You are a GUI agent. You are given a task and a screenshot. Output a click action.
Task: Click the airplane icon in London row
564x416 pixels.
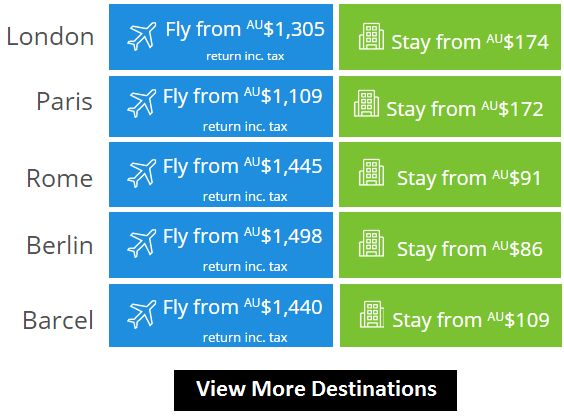tap(142, 36)
